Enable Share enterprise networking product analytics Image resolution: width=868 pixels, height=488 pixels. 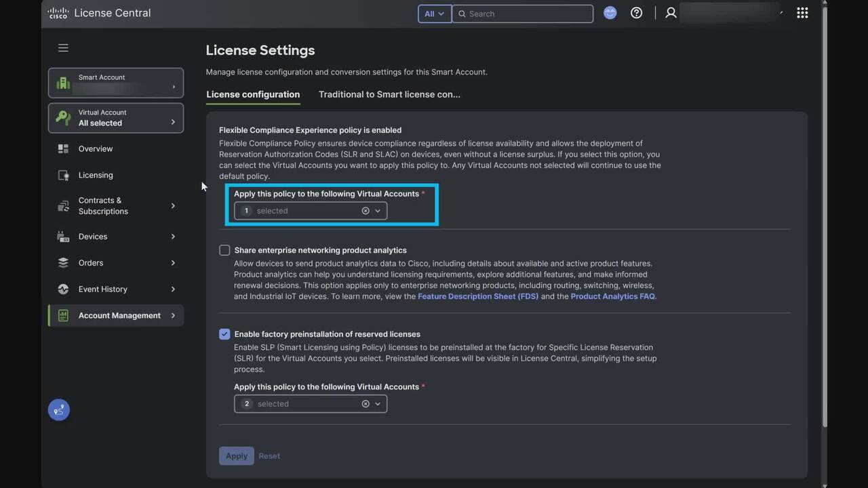coord(224,250)
